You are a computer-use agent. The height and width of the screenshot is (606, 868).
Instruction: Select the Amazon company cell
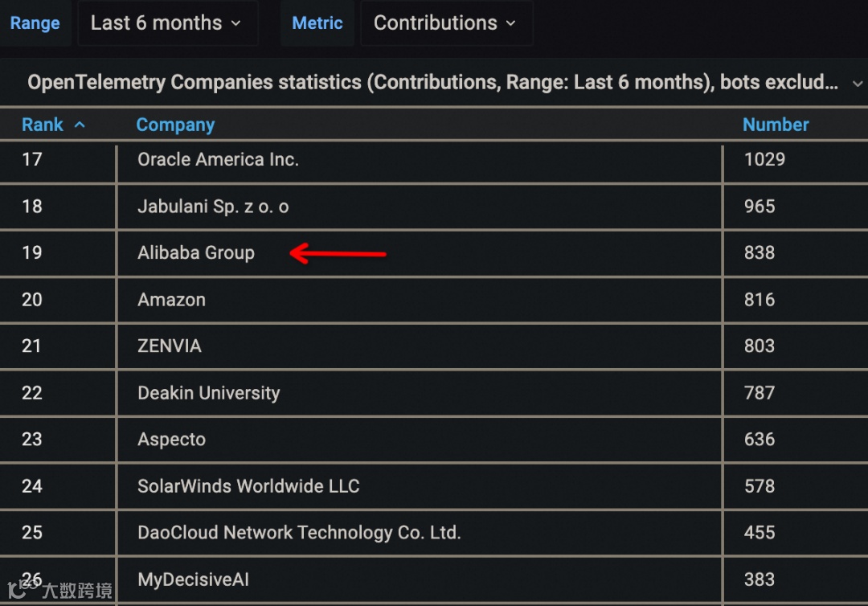(x=420, y=300)
